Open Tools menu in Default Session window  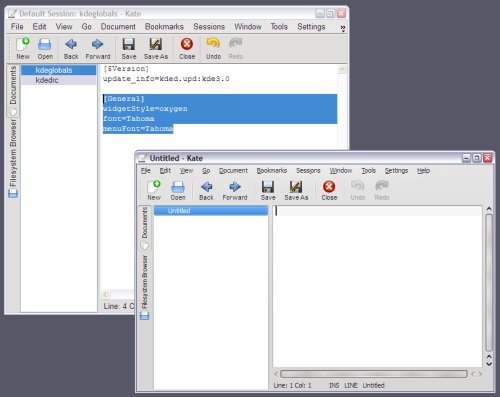pyautogui.click(x=279, y=27)
